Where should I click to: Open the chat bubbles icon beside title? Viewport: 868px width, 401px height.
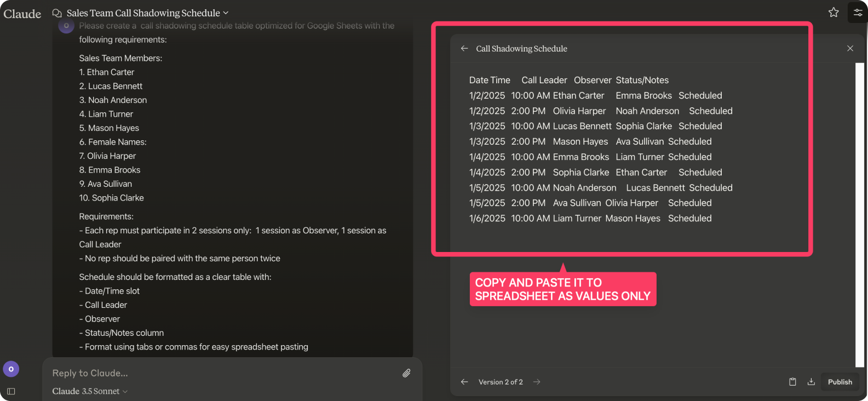click(x=57, y=13)
